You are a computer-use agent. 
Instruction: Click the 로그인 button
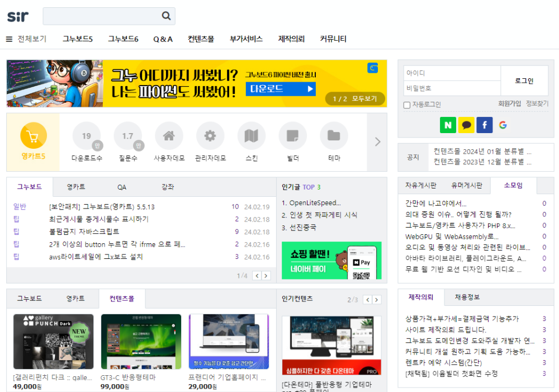click(524, 81)
